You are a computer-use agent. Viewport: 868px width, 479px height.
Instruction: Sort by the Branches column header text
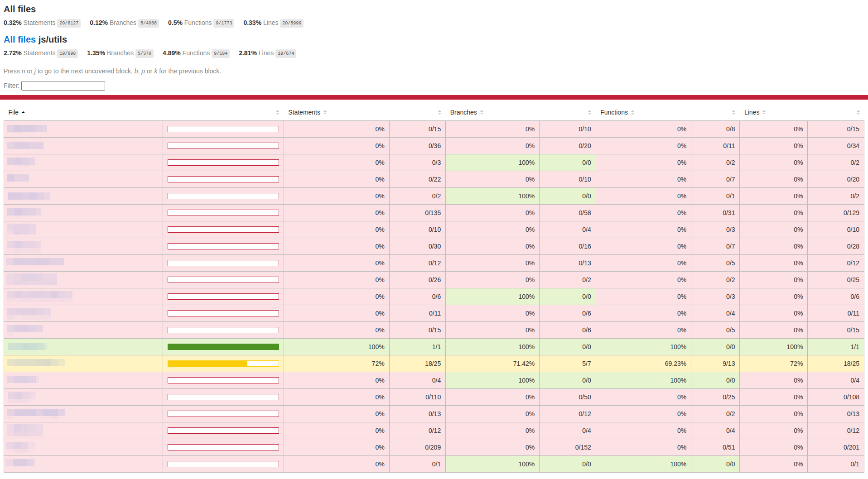click(463, 112)
